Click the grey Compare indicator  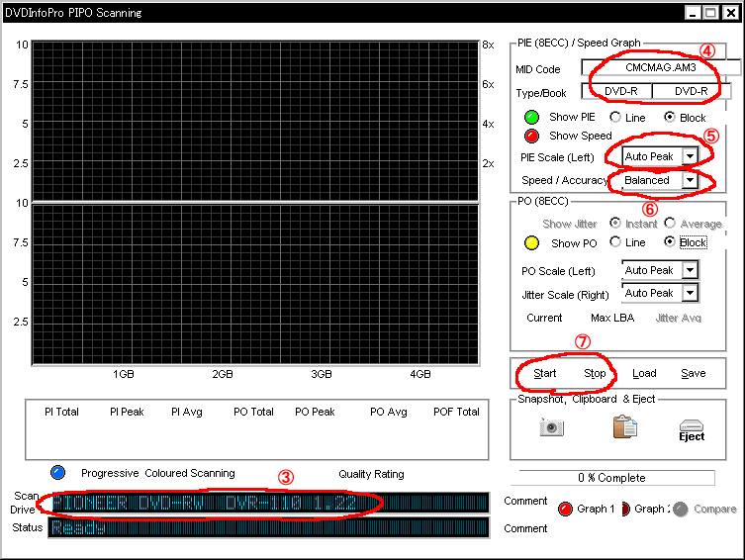coord(681,510)
